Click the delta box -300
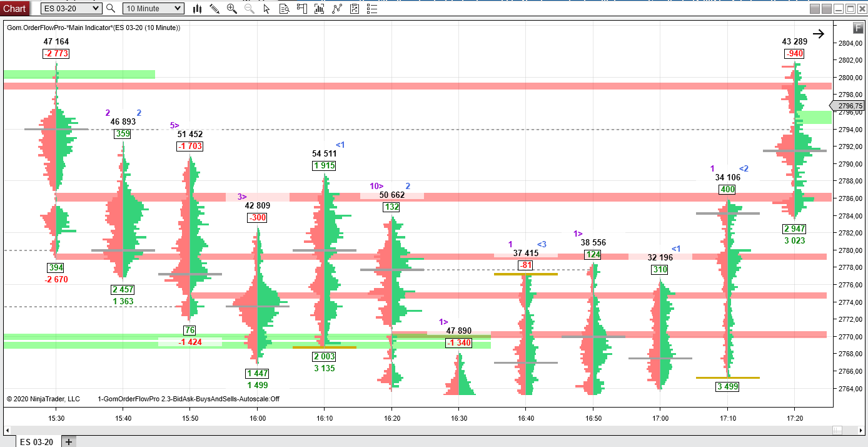Viewport: 868px width, 447px height. (257, 217)
